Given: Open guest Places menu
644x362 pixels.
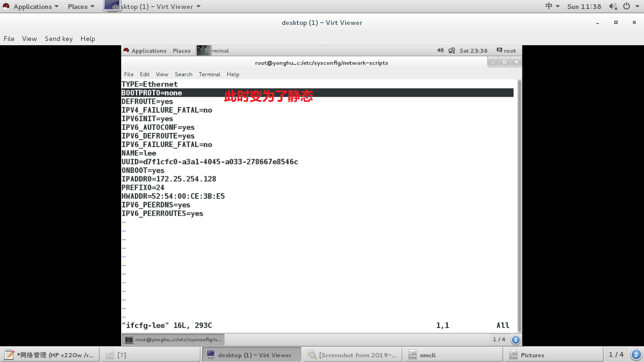Looking at the screenshot, I should pos(182,50).
